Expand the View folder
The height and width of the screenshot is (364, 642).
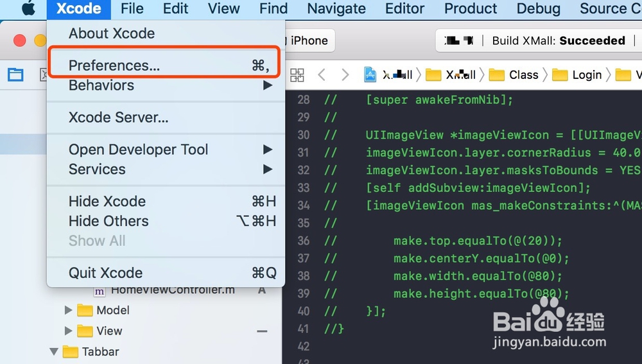pos(69,331)
